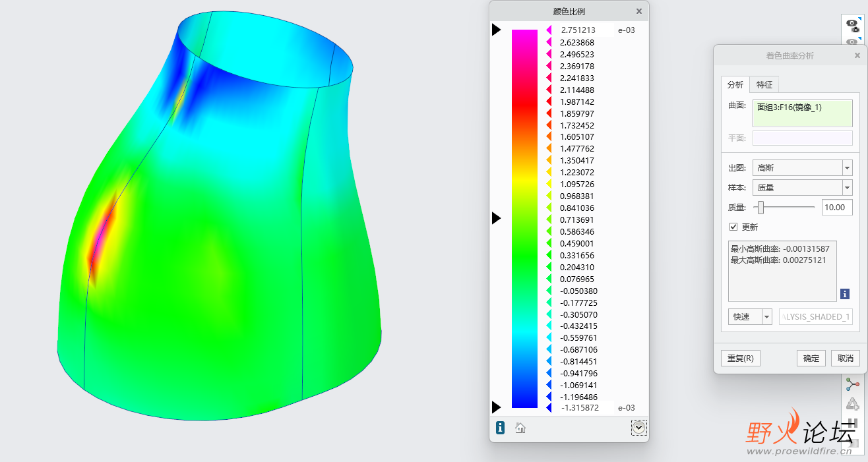The height and width of the screenshot is (462, 868).
Task: Click the black middle range marker arrow on the color scale
Action: pyautogui.click(x=497, y=218)
